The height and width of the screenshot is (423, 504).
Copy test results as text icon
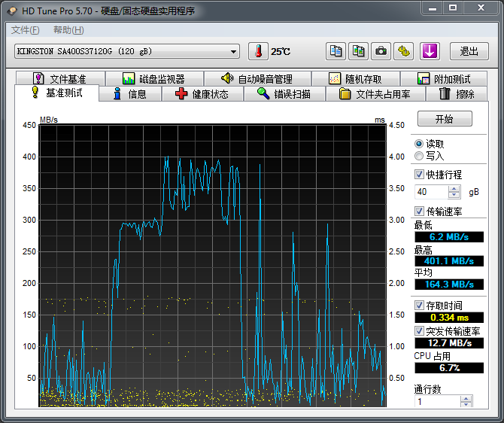point(336,51)
